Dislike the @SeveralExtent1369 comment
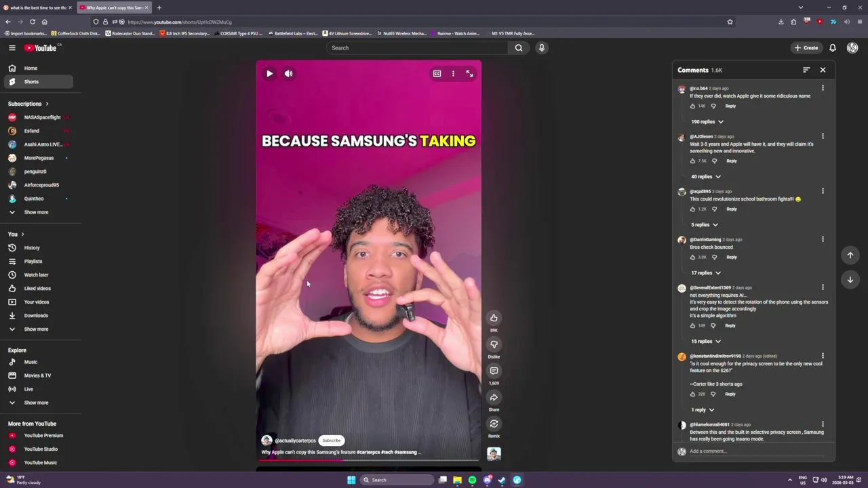Screen dimensions: 868x488 [x=713, y=326]
